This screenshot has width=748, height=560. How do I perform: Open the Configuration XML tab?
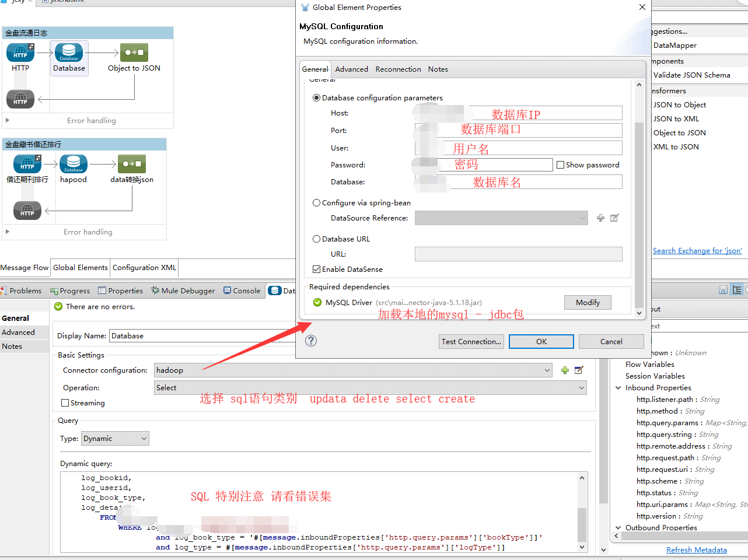coord(144,268)
